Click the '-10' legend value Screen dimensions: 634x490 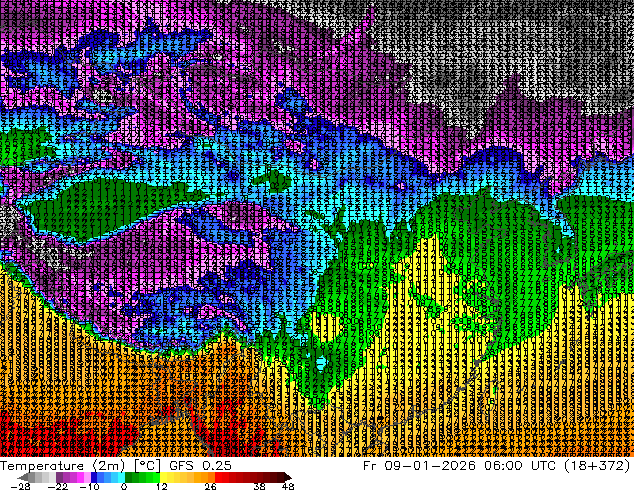(x=89, y=486)
